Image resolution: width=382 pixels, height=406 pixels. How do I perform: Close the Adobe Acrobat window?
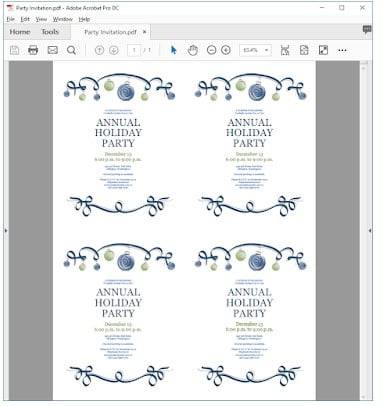point(362,7)
